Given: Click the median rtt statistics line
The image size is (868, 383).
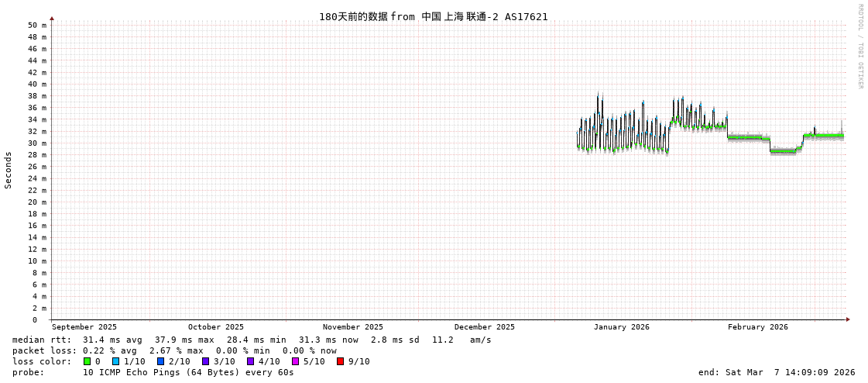Looking at the screenshot, I should click(252, 340).
